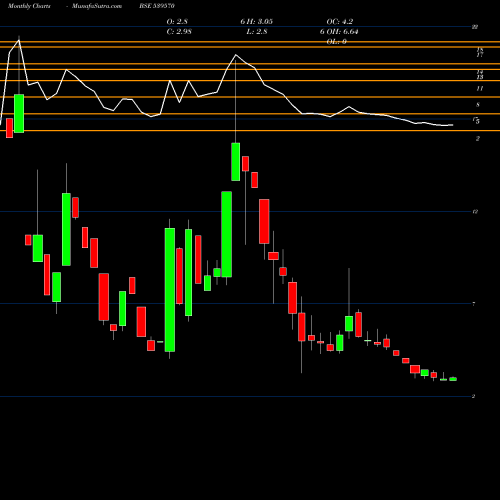500x500 pixels.
Task: Select the 'C: 2.98' close value
Action: [179, 32]
